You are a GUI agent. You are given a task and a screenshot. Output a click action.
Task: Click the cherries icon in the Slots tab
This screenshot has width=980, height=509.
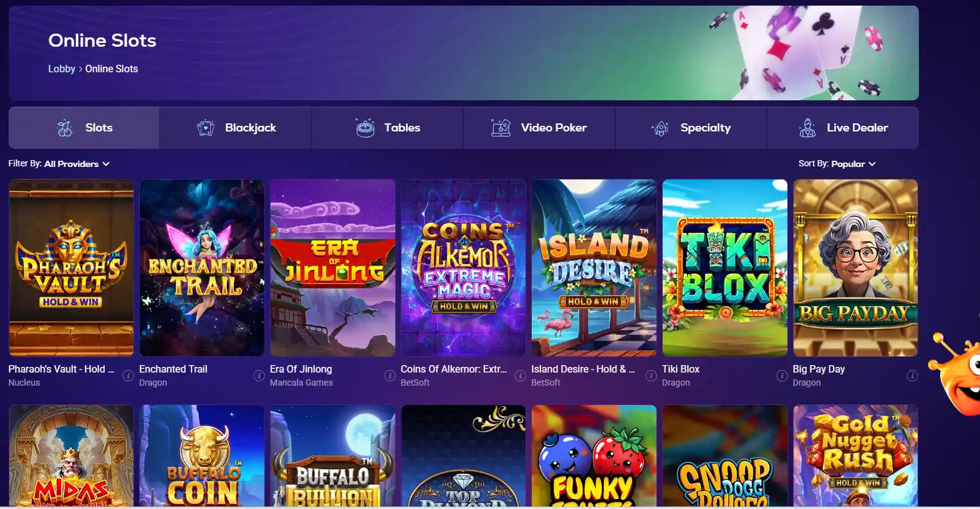tap(65, 128)
